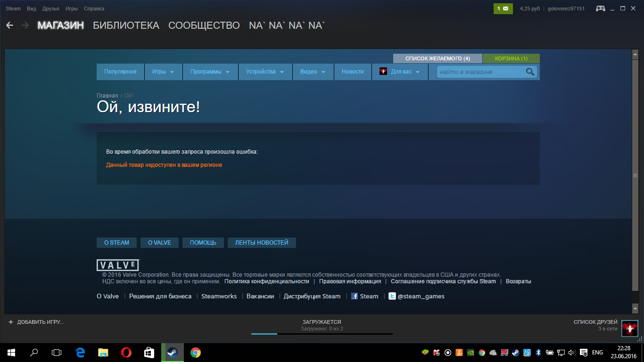The width and height of the screenshot is (644, 362).
Task: Select the МАГАЗИН section
Action: pos(61,25)
